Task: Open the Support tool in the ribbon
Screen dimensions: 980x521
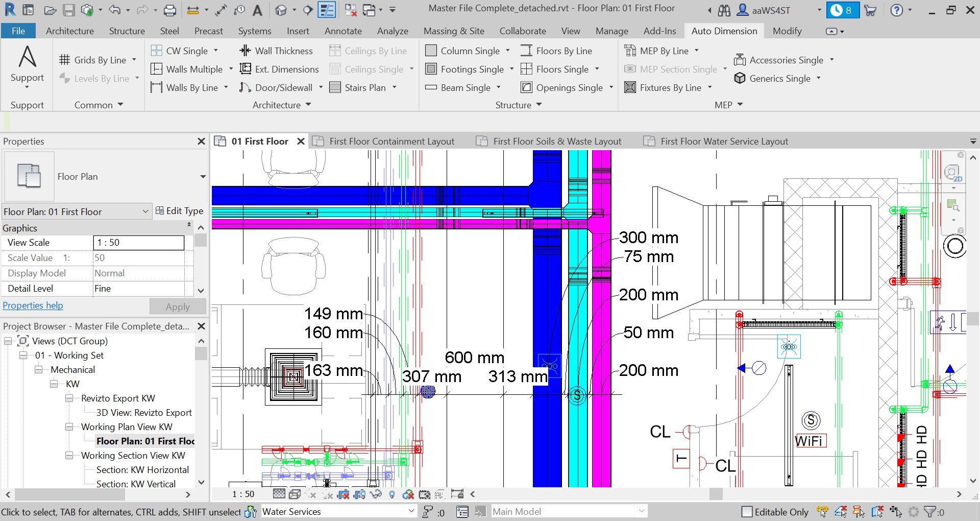Action: 27,66
